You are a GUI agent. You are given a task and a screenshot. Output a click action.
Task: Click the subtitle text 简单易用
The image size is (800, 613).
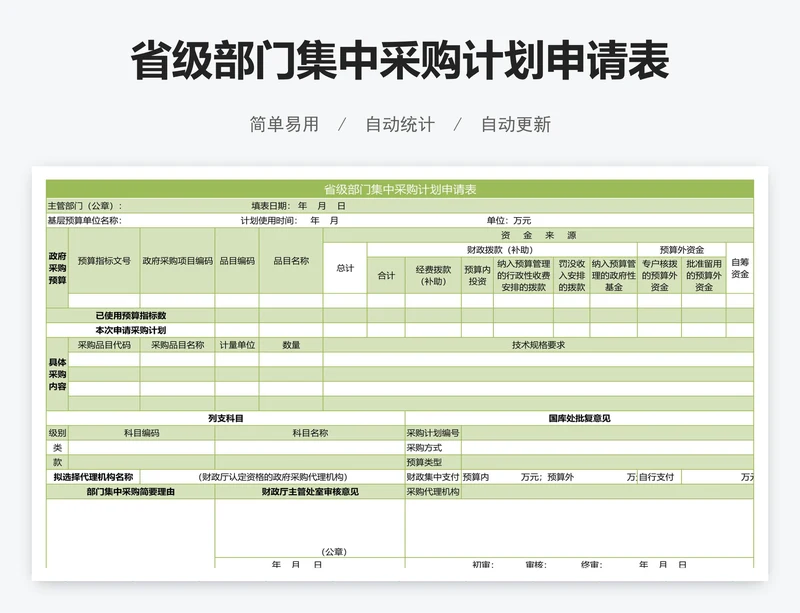click(x=284, y=125)
